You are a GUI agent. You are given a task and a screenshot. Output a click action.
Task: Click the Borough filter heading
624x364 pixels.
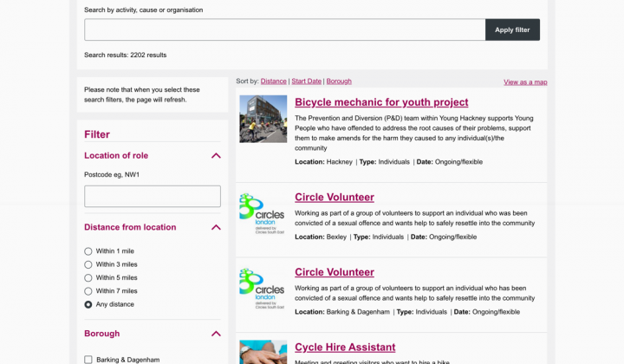point(102,334)
